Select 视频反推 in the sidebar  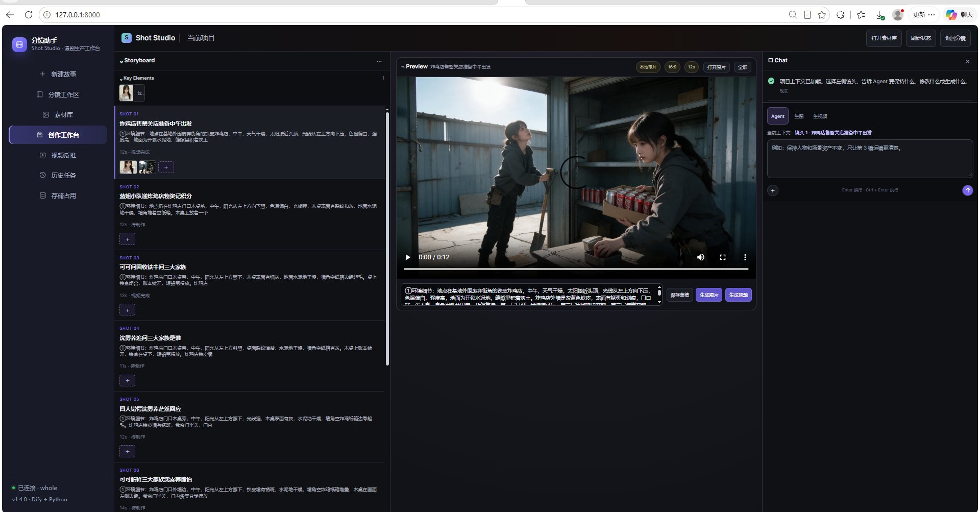pyautogui.click(x=58, y=155)
